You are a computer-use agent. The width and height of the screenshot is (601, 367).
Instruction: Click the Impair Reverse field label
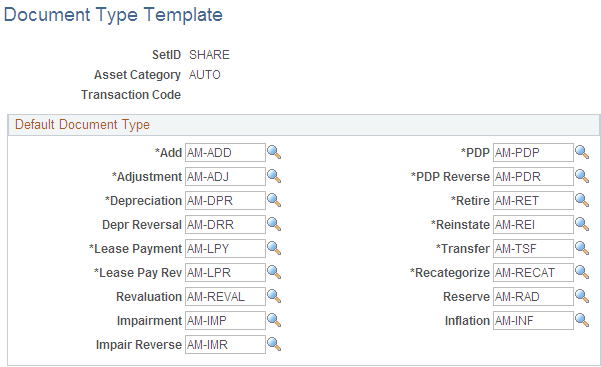tap(139, 344)
